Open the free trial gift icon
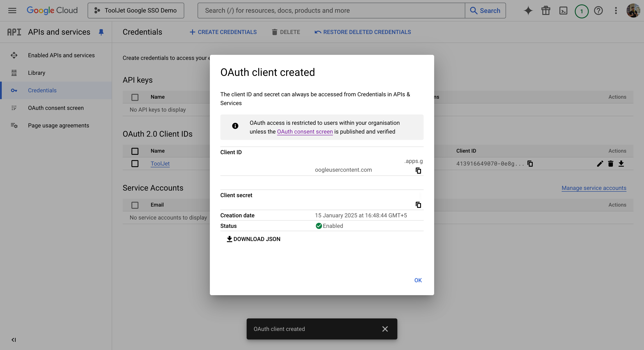Image resolution: width=644 pixels, height=350 pixels. pyautogui.click(x=546, y=11)
